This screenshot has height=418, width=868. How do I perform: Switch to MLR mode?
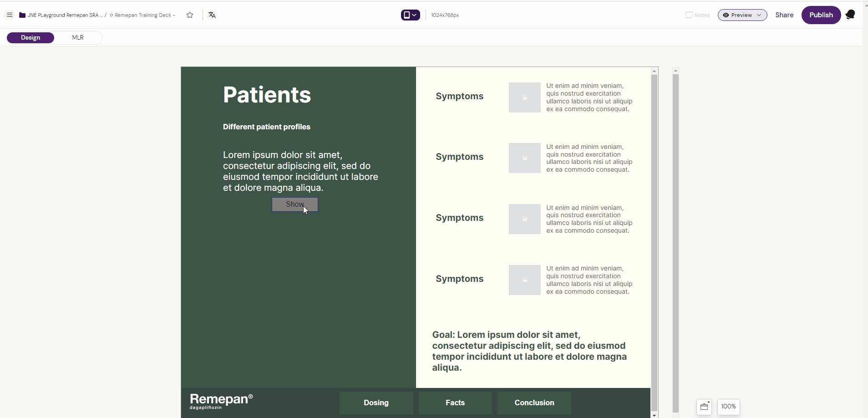click(x=78, y=38)
